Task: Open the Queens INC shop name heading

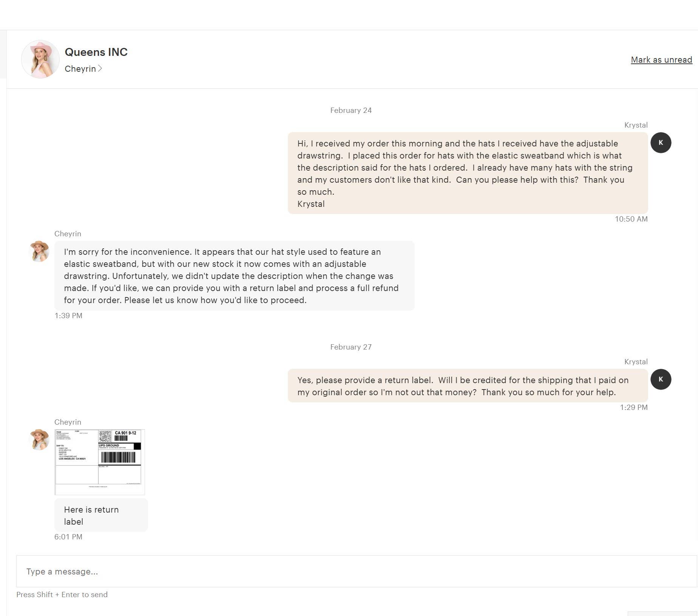Action: (96, 52)
